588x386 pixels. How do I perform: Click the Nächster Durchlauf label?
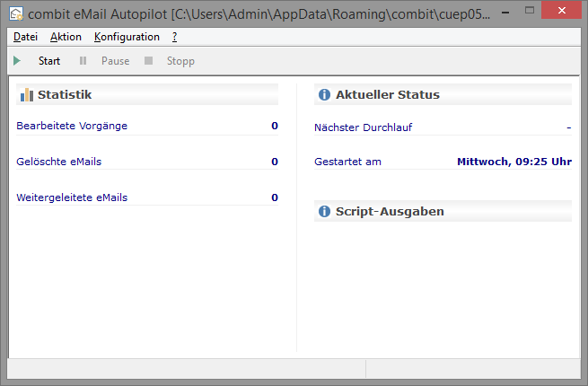[x=363, y=127]
